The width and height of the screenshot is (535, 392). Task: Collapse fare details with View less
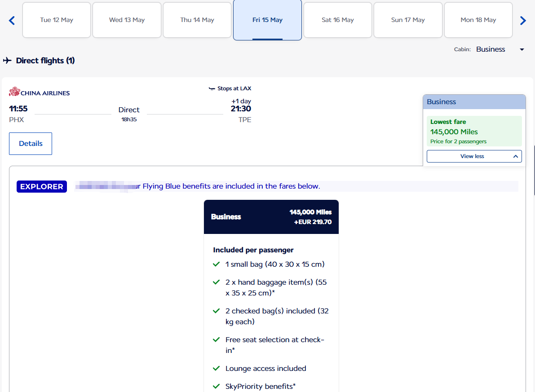474,156
